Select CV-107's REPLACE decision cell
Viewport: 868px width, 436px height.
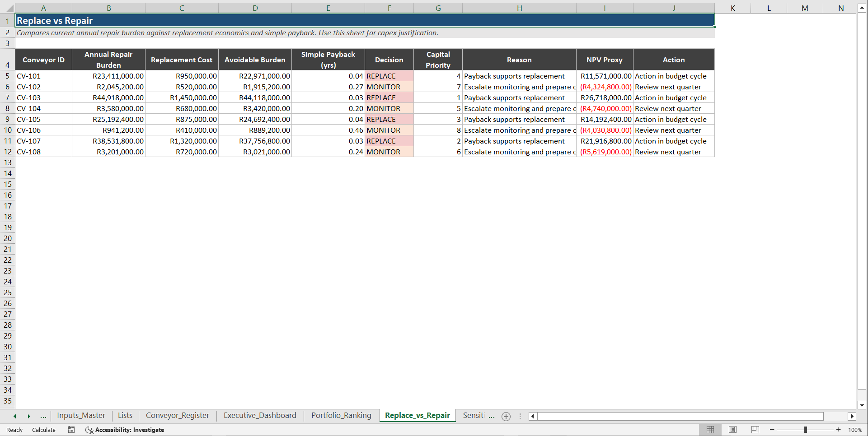tap(389, 141)
